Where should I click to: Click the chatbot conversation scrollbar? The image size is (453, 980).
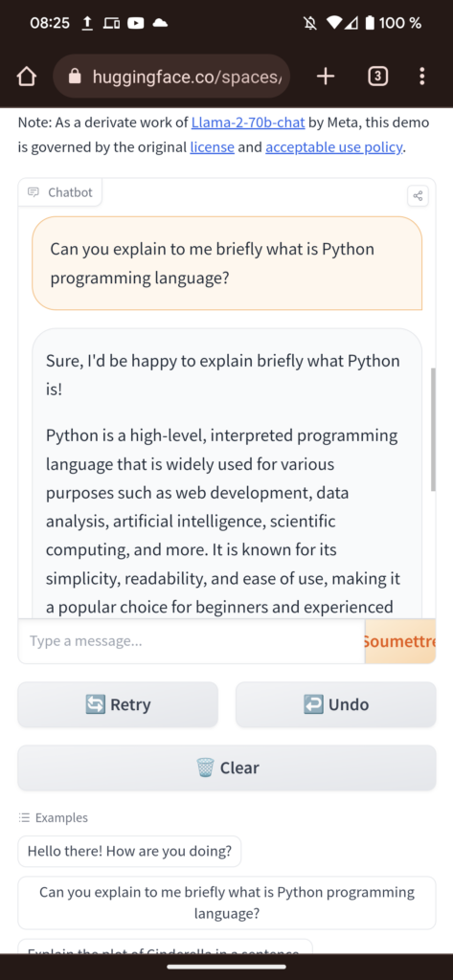(432, 430)
